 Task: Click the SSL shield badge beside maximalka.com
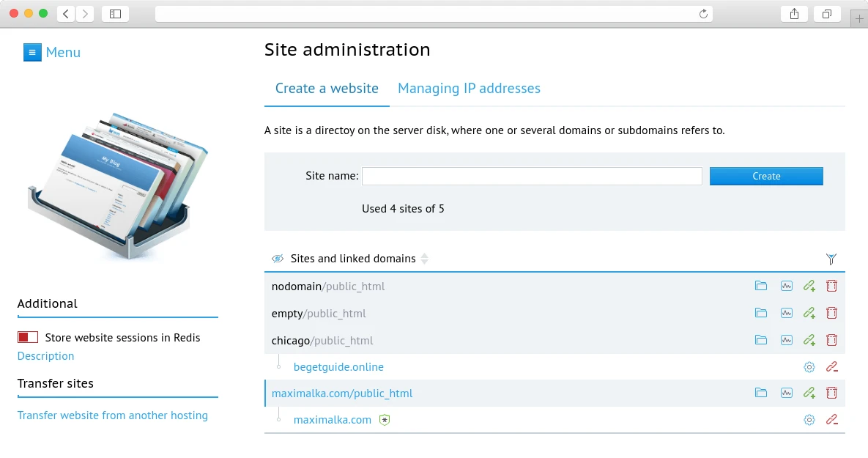[384, 419]
